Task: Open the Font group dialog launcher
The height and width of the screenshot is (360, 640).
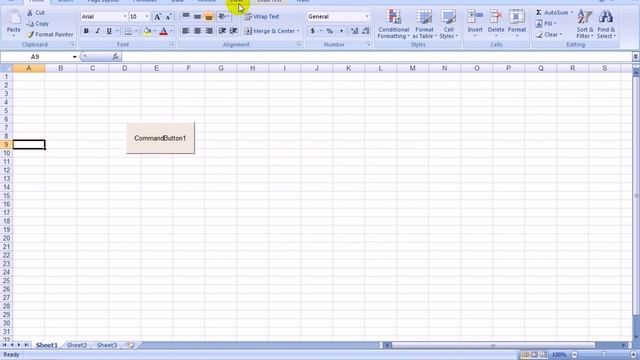Action: (172, 44)
